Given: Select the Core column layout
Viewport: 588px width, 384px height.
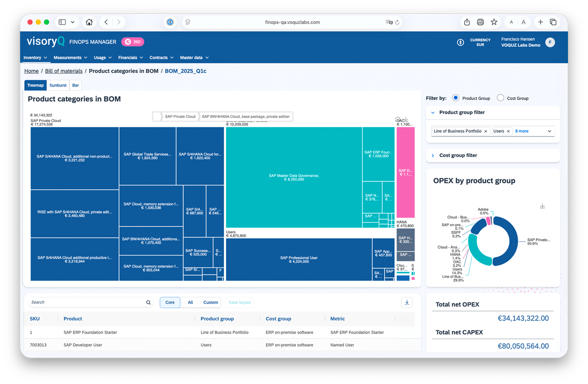Looking at the screenshot, I should 170,303.
